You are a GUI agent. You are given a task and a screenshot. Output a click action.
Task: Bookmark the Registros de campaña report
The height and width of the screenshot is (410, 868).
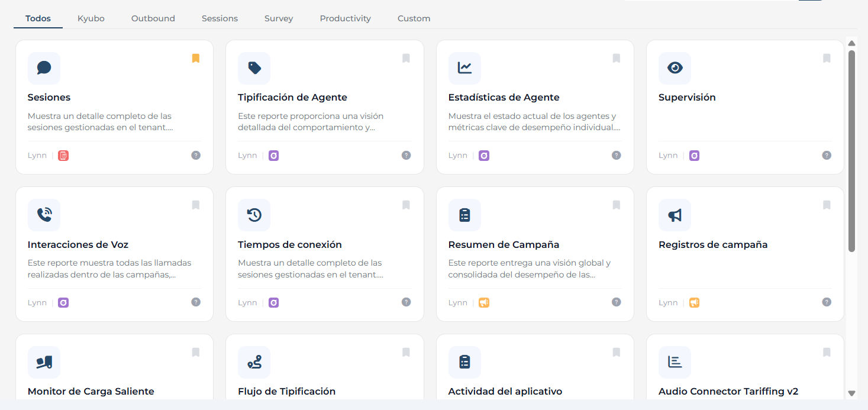(827, 205)
